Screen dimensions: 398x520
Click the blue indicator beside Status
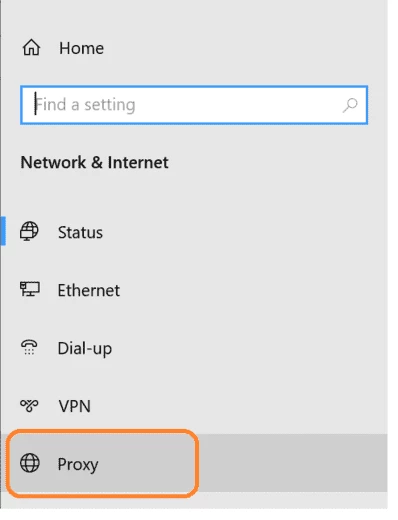coord(3,231)
